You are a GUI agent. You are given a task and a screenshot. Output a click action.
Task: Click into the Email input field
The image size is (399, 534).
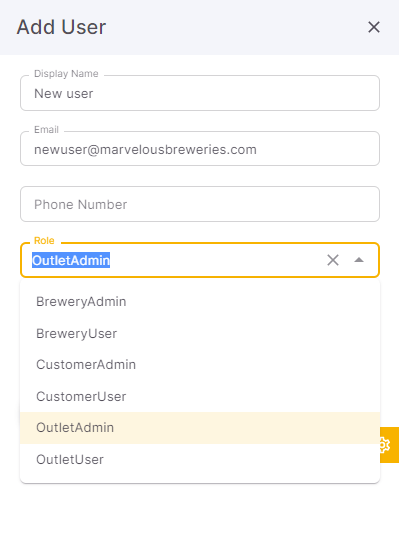click(200, 149)
